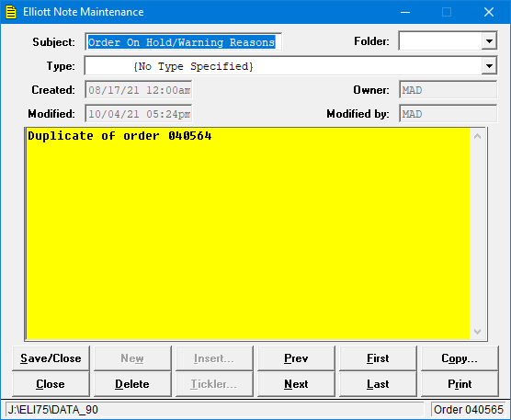Click the Subject text field
The image size is (511, 420).
tap(183, 41)
